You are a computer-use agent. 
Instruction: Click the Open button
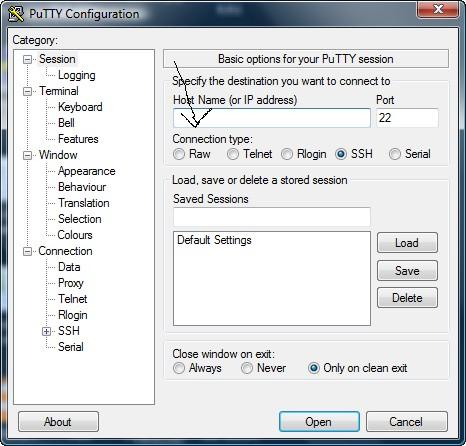pos(319,422)
